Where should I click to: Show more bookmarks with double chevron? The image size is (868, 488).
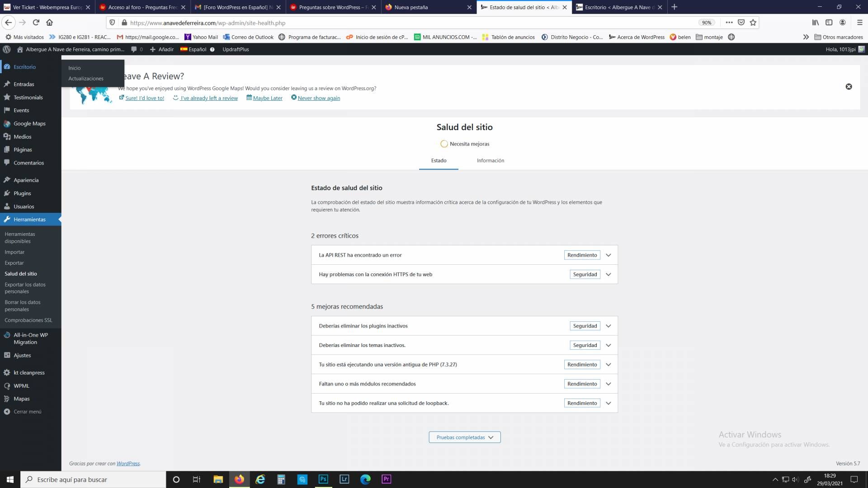pyautogui.click(x=806, y=37)
